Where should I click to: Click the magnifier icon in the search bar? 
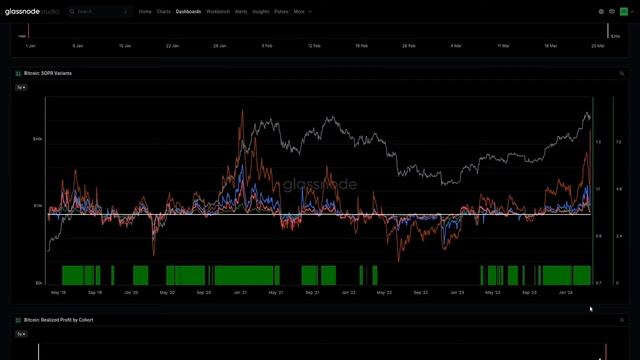point(72,11)
